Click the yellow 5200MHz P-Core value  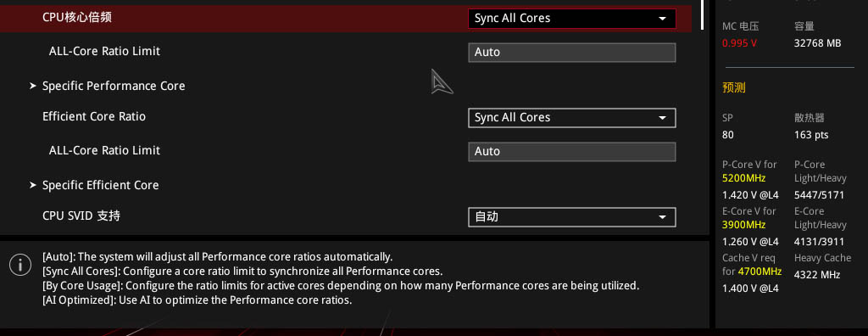[744, 178]
